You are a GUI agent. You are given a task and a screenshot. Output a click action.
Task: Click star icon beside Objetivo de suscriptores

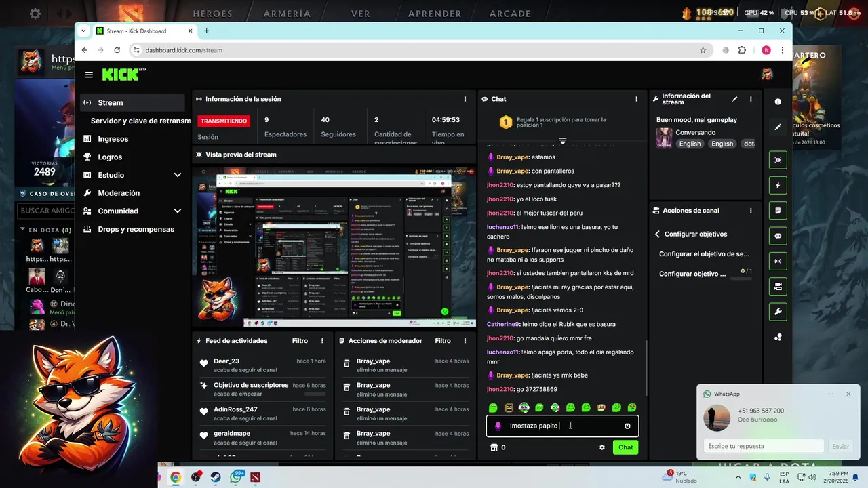point(203,386)
